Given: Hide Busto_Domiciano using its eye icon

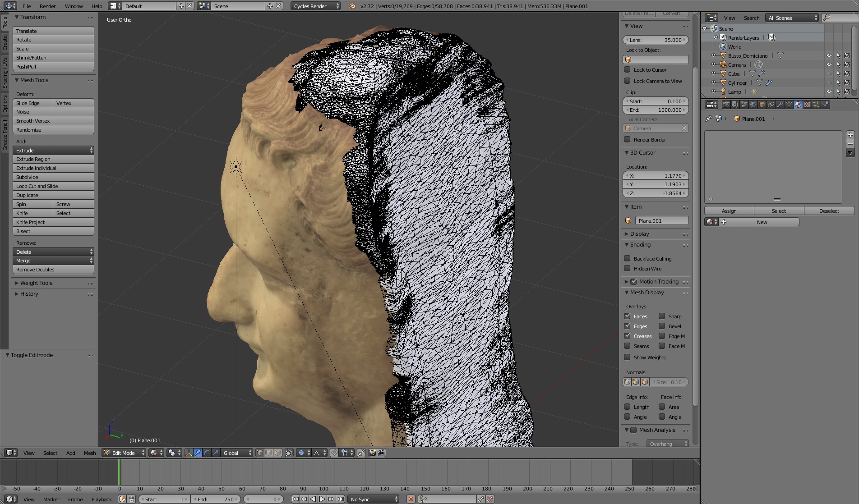Looking at the screenshot, I should point(829,55).
